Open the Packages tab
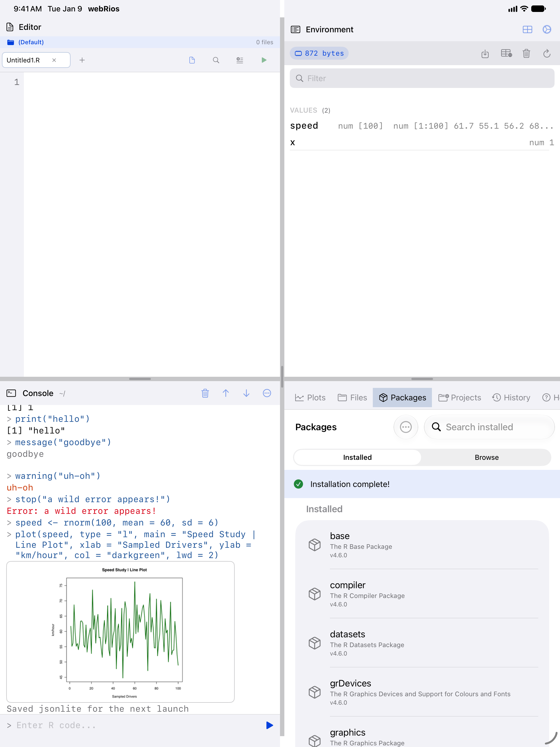The image size is (560, 747). pyautogui.click(x=402, y=397)
